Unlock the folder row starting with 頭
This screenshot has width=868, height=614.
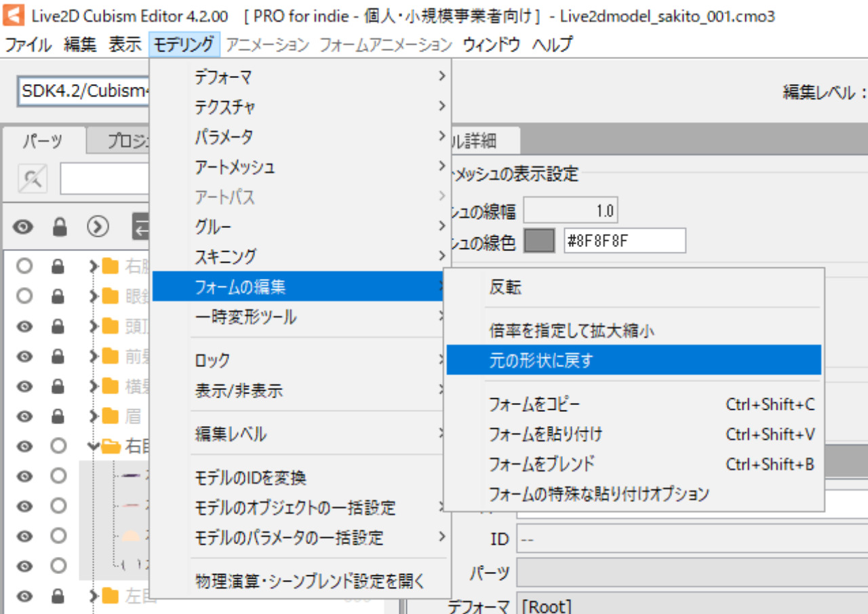[x=58, y=326]
